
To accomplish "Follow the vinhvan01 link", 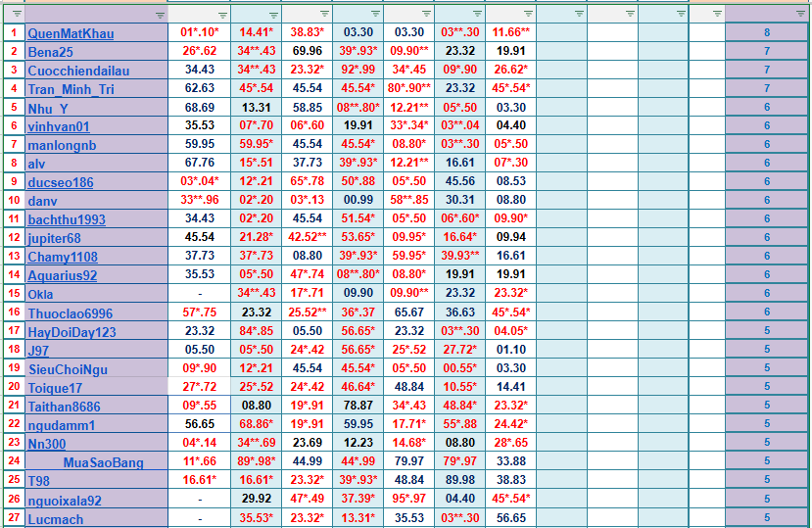I will coord(59,126).
